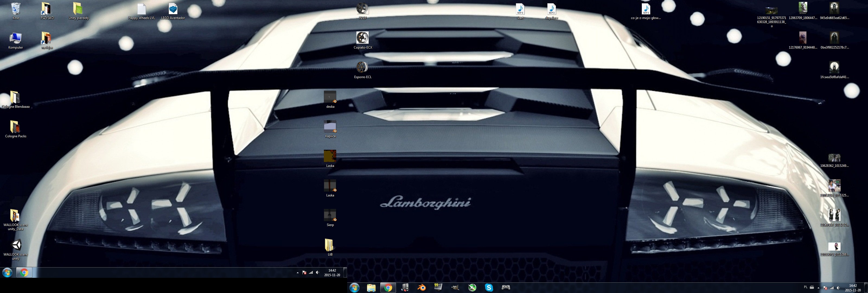868x293 pixels.
Task: Select the Happy Wheels LVL document
Action: pos(142,10)
